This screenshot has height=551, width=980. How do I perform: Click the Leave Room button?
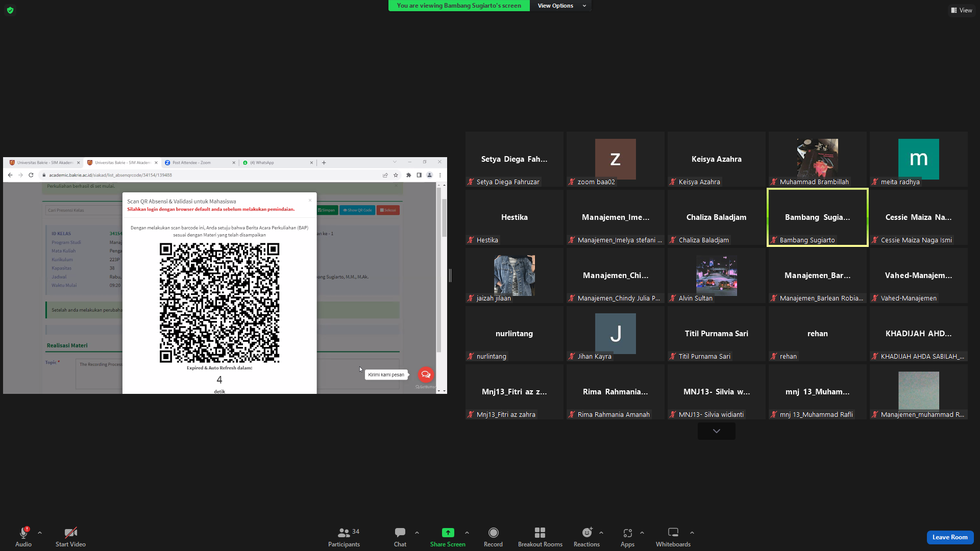(950, 537)
